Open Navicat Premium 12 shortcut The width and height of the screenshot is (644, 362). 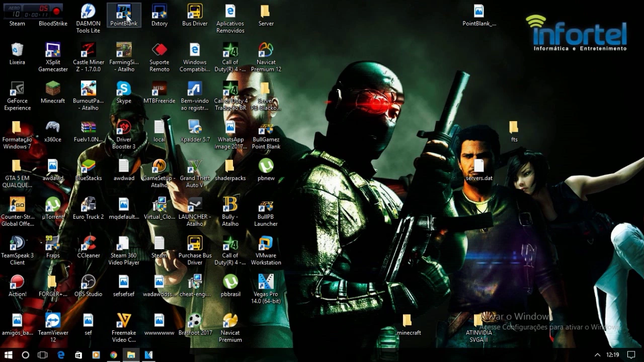point(266,57)
